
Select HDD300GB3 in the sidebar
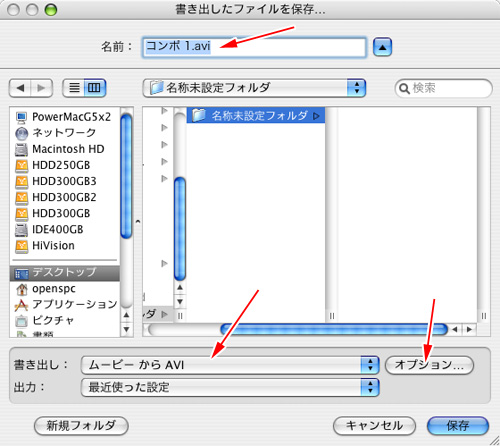65,181
